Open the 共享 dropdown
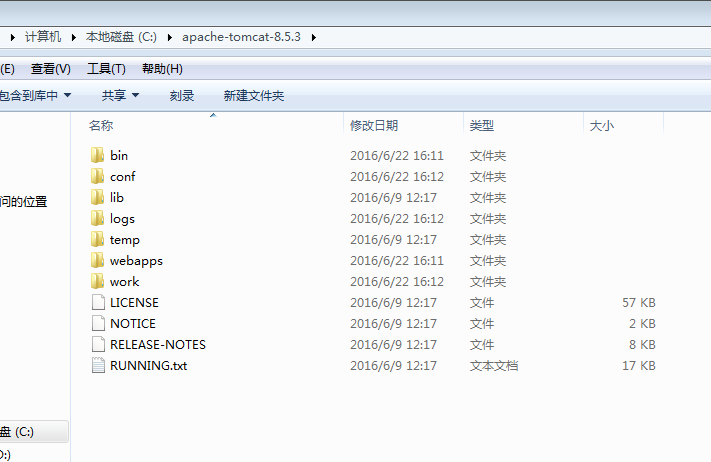 point(120,95)
